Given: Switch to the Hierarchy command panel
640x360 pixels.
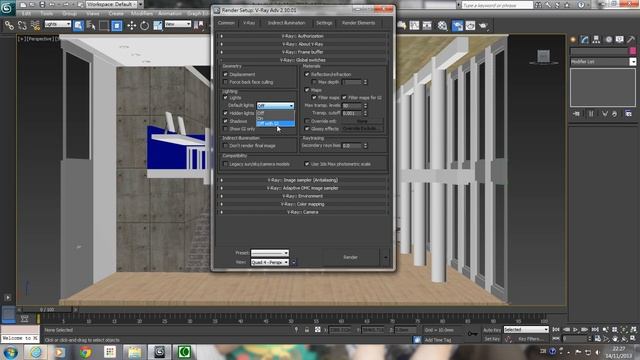Looking at the screenshot, I should pos(596,40).
